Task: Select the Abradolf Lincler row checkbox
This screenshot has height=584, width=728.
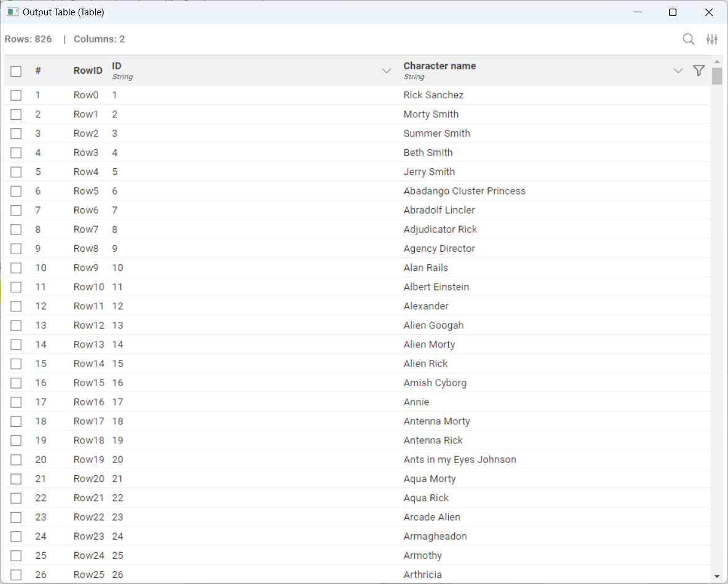Action: pyautogui.click(x=16, y=211)
